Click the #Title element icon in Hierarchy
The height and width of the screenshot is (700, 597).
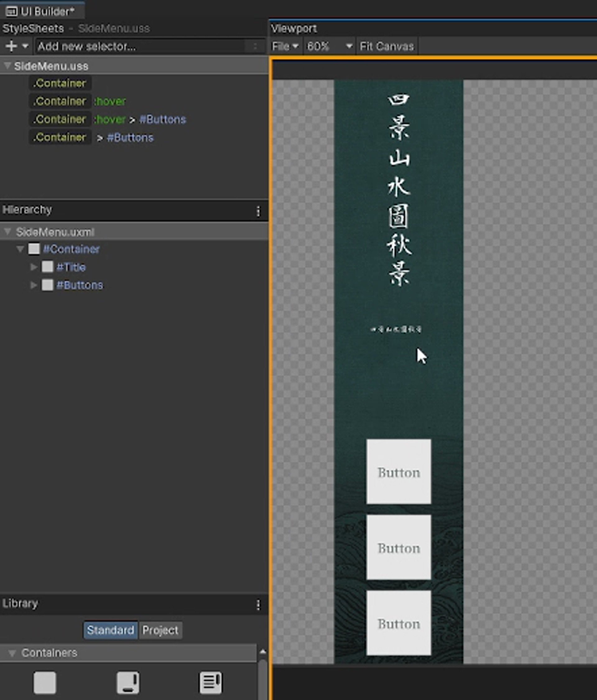(47, 267)
